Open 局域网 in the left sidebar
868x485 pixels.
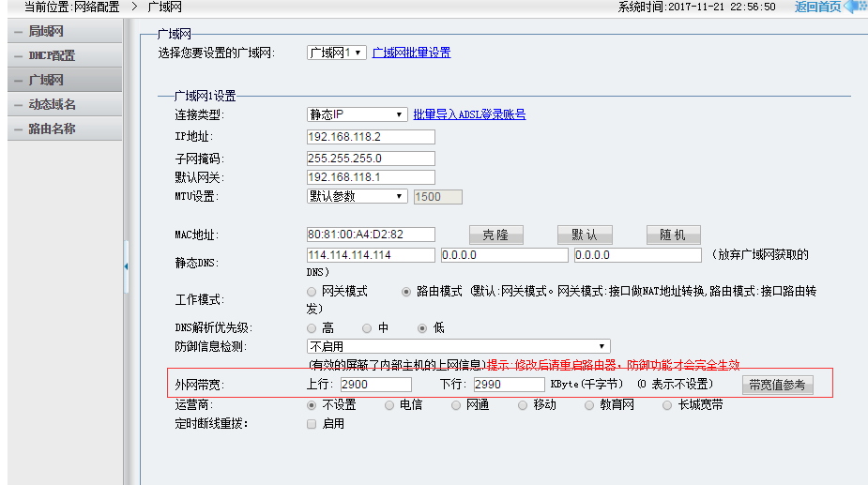[65, 31]
